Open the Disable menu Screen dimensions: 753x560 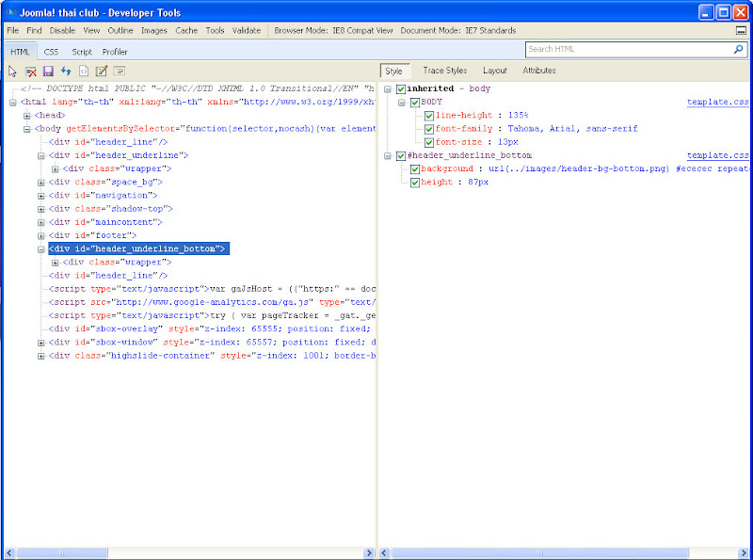point(62,30)
